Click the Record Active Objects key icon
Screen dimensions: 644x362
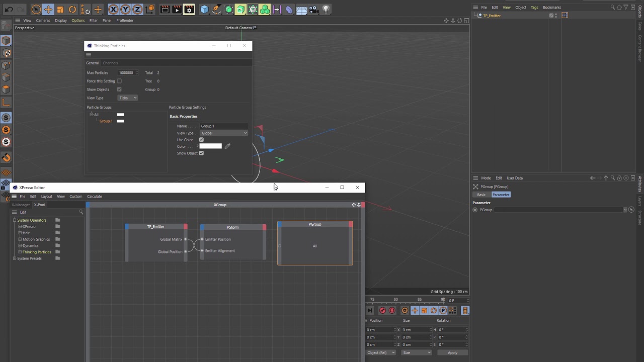[x=382, y=310]
